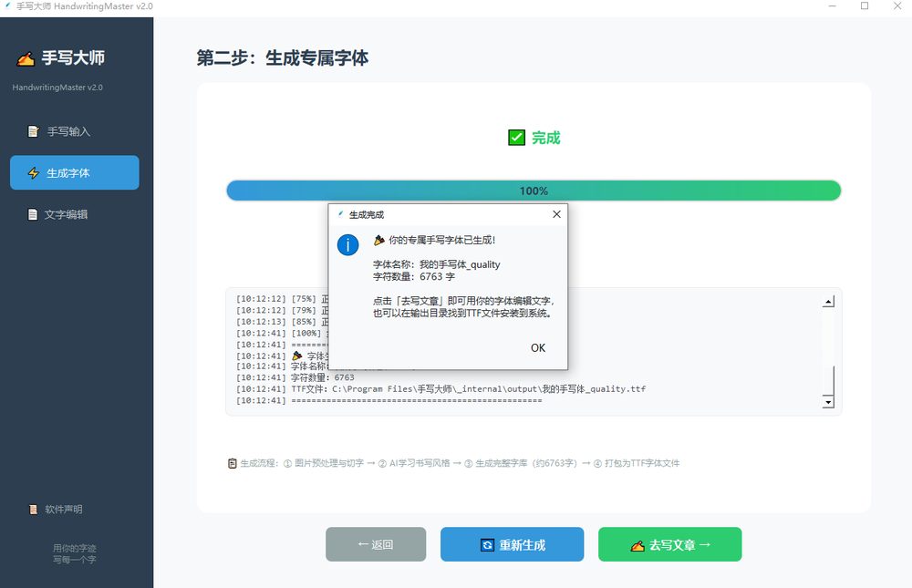Click the refresh icon on 重新生成
Screen dimensions: 912x588
click(487, 545)
